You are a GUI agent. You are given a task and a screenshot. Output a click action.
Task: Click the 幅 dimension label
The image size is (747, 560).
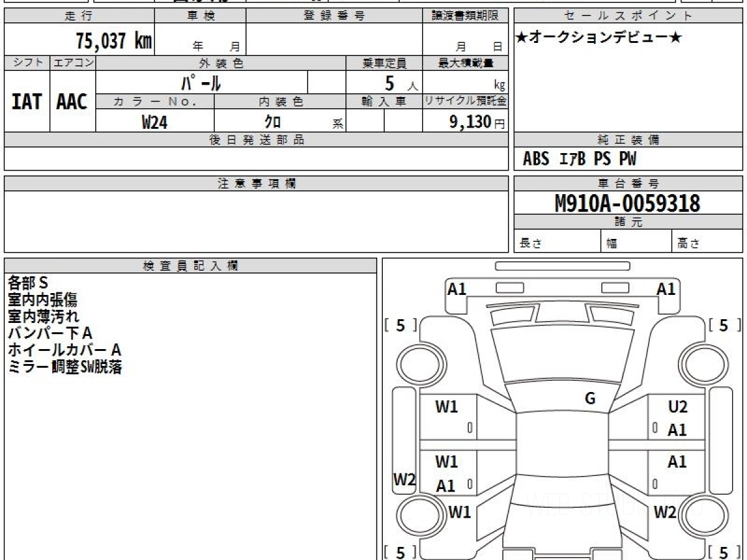point(613,244)
